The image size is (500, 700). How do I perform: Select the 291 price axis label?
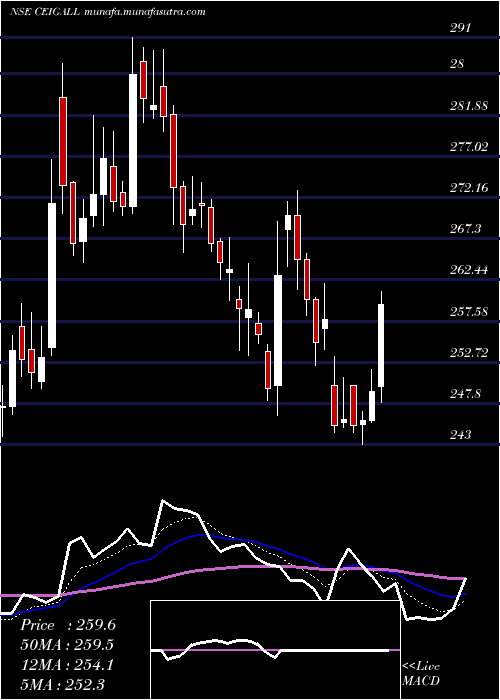pyautogui.click(x=460, y=28)
